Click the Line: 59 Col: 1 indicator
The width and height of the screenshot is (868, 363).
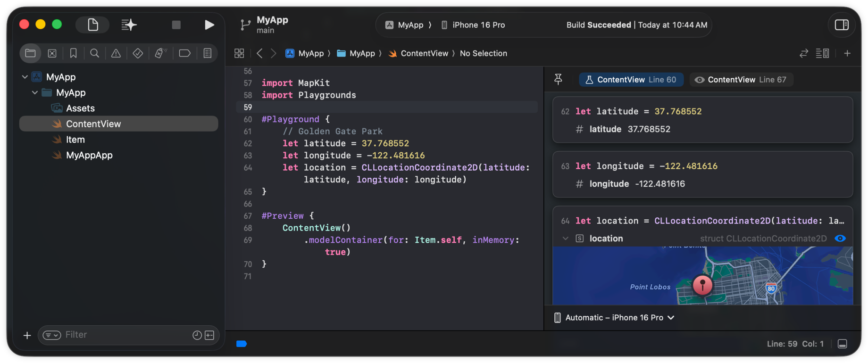click(x=795, y=344)
